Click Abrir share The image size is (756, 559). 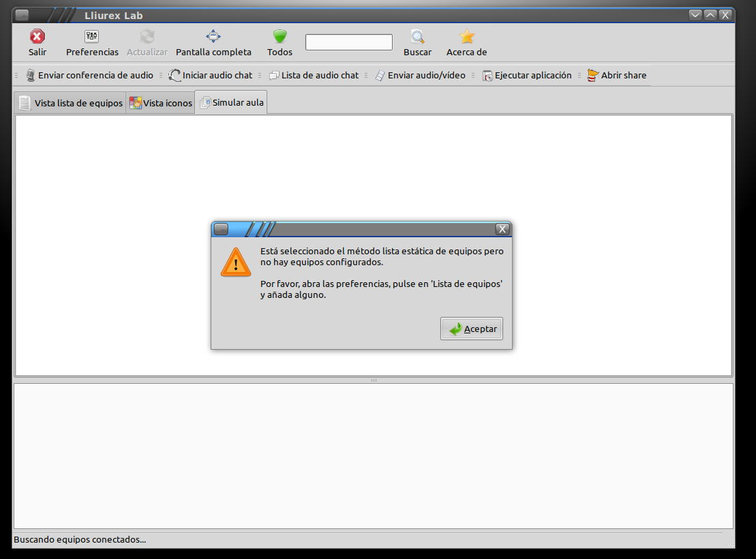(617, 75)
